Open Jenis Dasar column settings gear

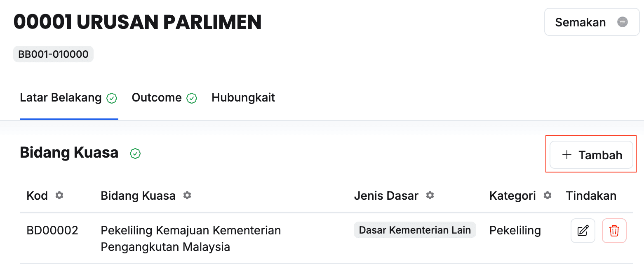point(430,196)
